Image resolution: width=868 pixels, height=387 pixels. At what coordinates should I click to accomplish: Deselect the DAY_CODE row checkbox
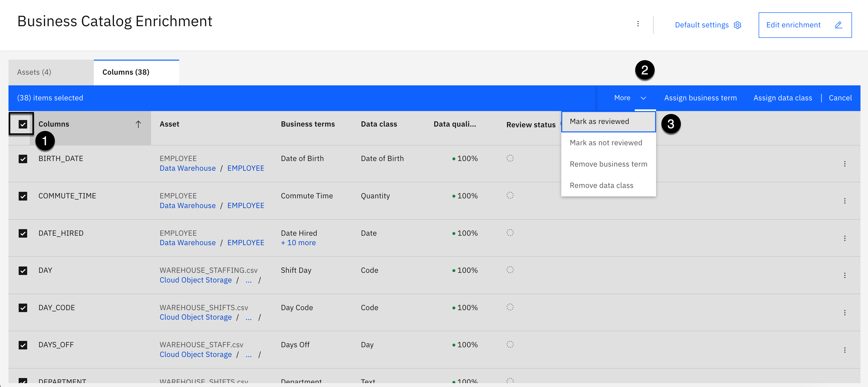click(23, 308)
